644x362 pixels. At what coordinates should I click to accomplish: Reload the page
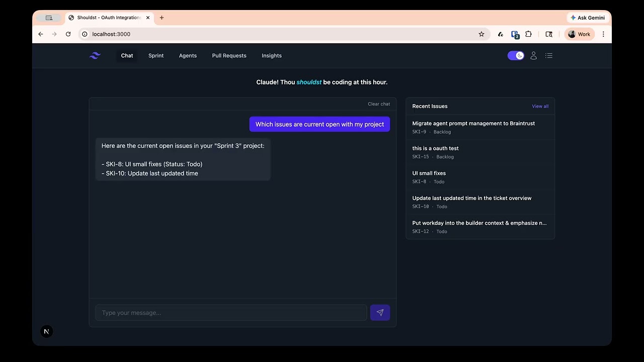(68, 34)
